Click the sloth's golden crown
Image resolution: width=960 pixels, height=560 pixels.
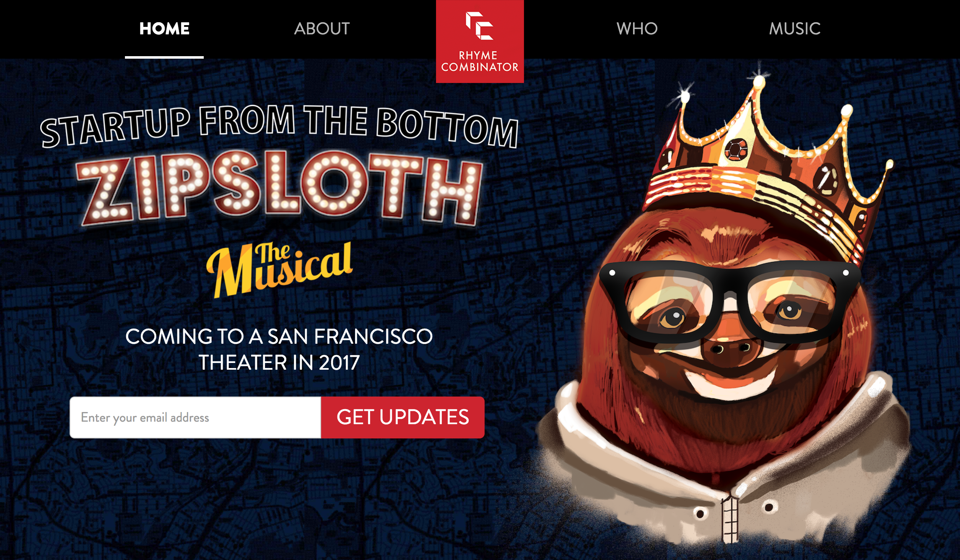(x=767, y=168)
